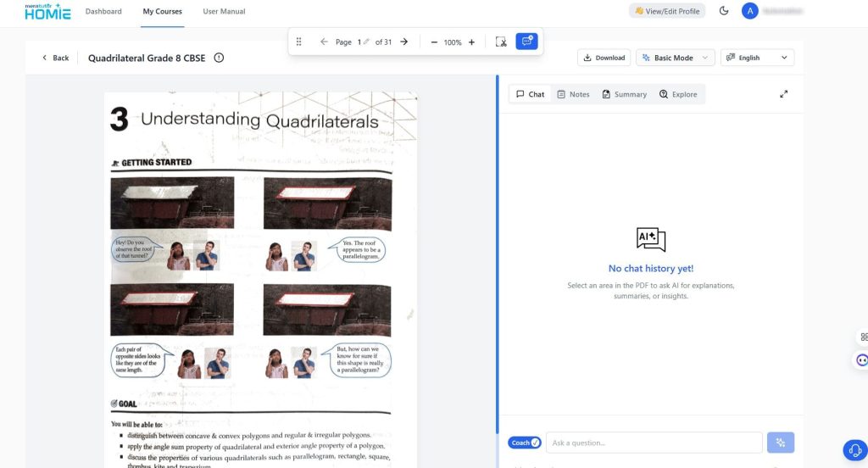Click the Download button
Image resolution: width=868 pixels, height=468 pixels.
coord(604,58)
